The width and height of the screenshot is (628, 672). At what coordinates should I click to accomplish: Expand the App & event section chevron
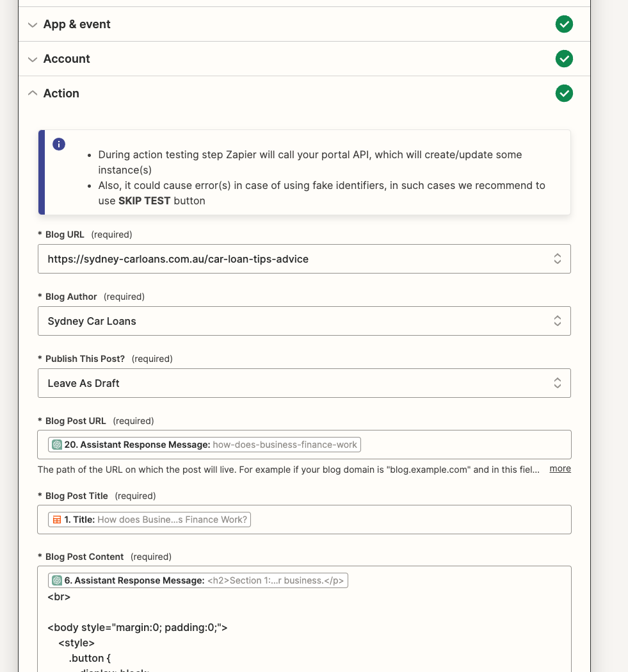point(33,24)
